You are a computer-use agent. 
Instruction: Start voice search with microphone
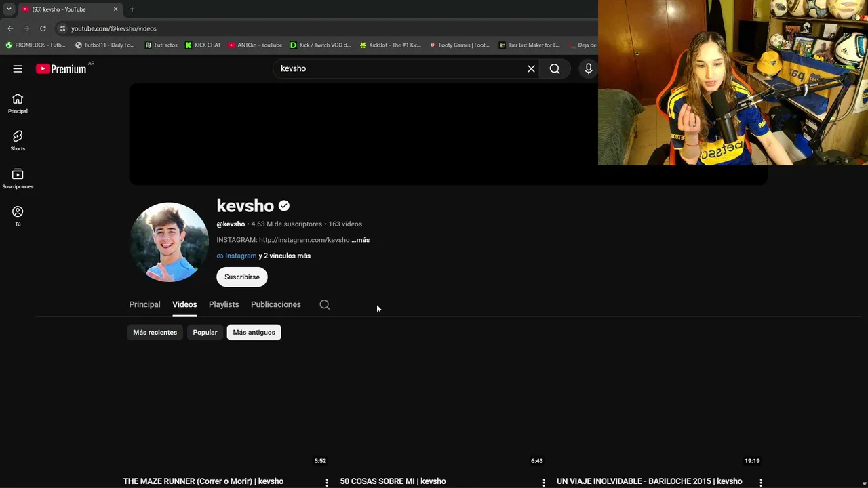[588, 68]
